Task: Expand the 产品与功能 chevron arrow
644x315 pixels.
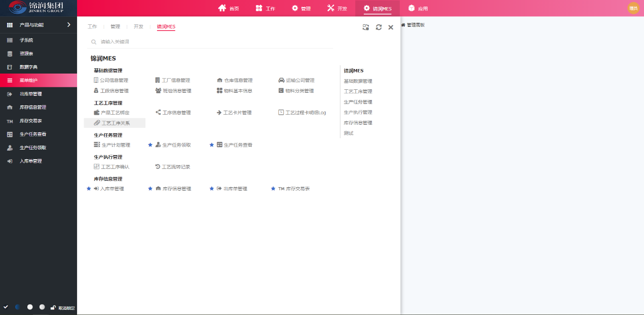Action: (69, 25)
